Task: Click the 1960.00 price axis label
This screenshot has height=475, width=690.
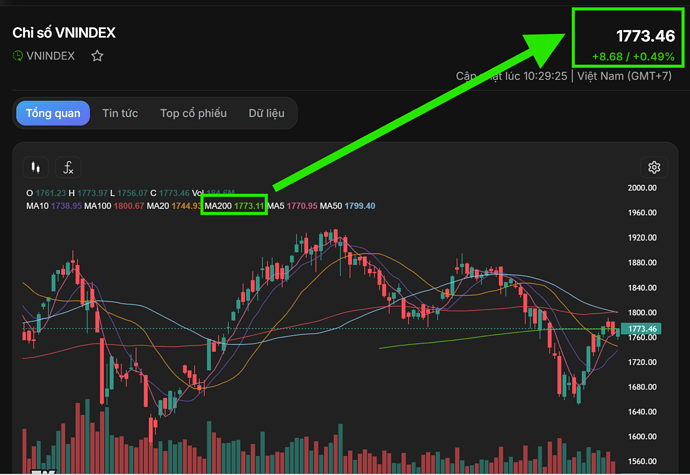Action: click(x=642, y=213)
